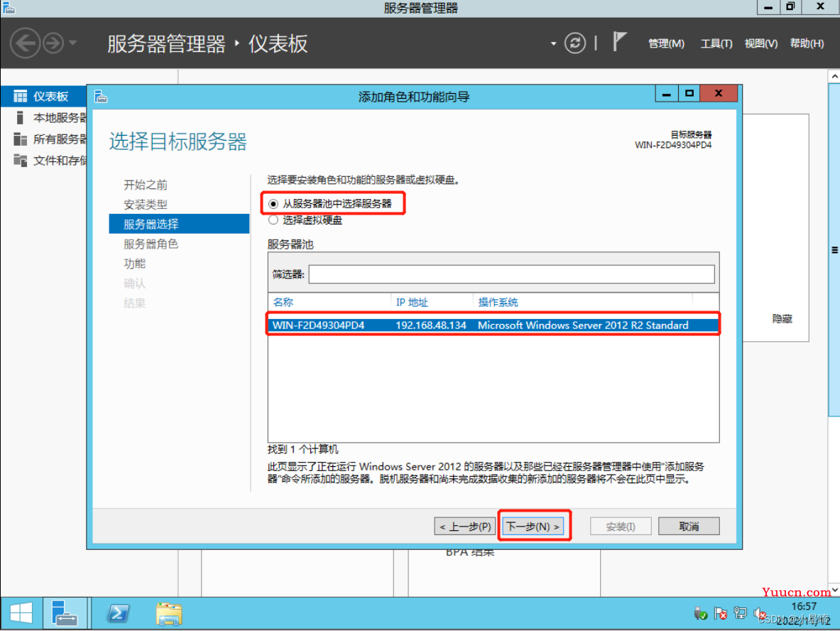Click the Server Manager title bar icon
This screenshot has width=840, height=631.
(9, 8)
